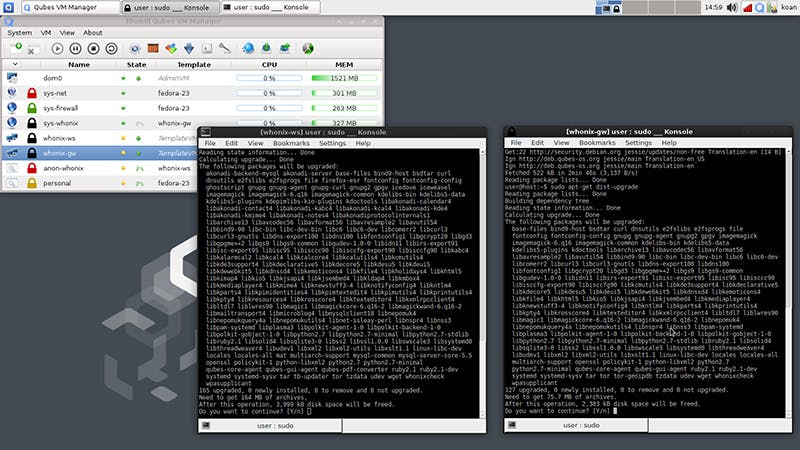
Task: Click the sys-firewall 263 MB memory bar
Action: click(x=344, y=108)
